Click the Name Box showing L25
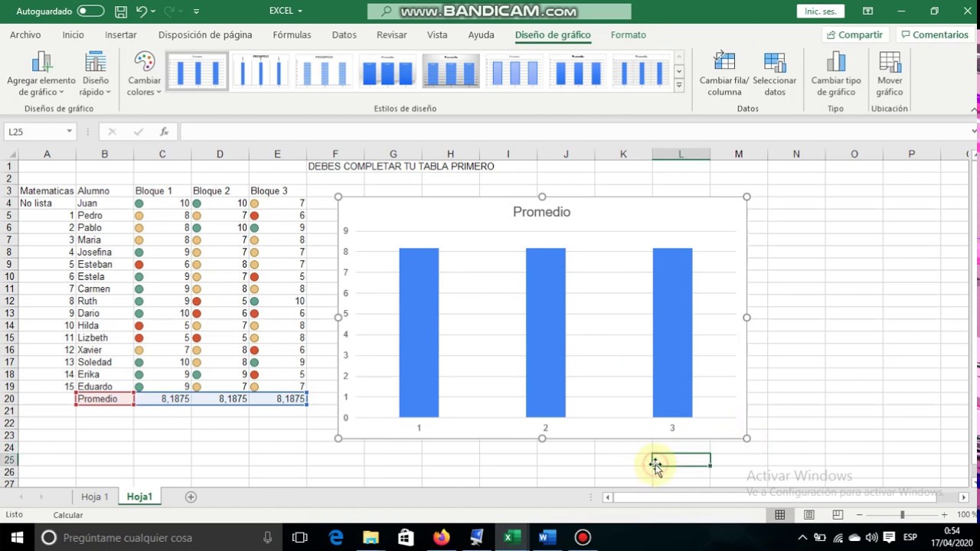This screenshot has width=980, height=551. point(34,132)
